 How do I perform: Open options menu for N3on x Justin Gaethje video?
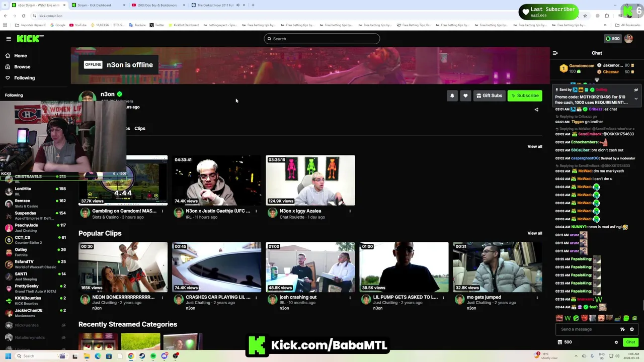[256, 211]
